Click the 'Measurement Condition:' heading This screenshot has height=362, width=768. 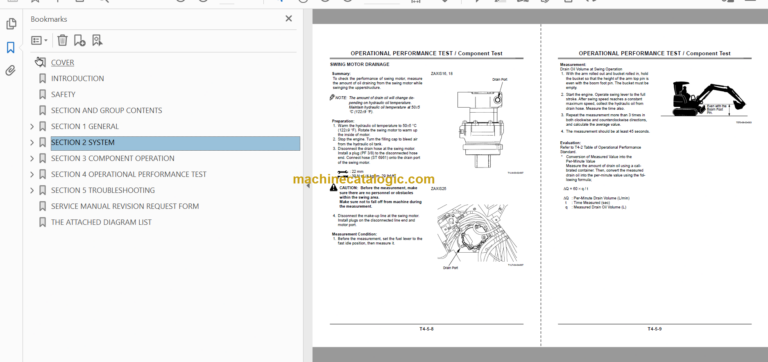pyautogui.click(x=355, y=234)
